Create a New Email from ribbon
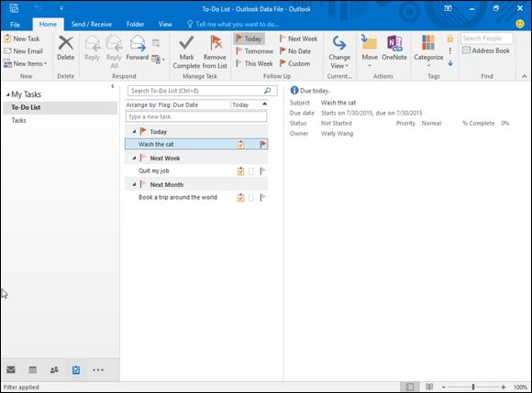This screenshot has height=393, width=532. point(23,51)
